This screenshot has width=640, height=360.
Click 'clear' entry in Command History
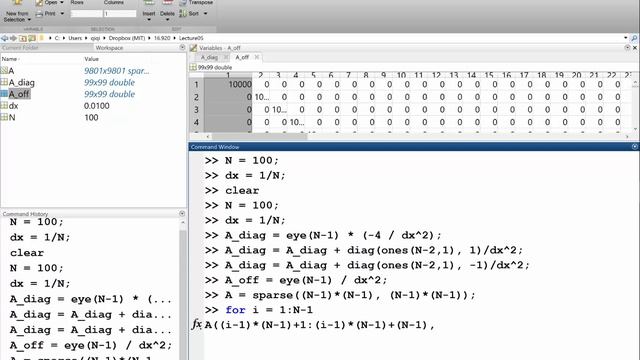pyautogui.click(x=27, y=253)
